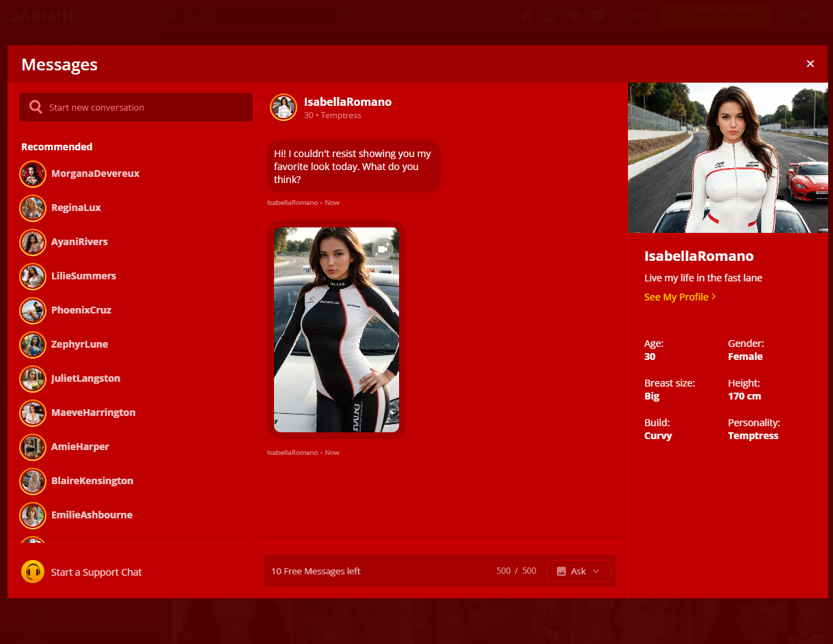
Task: Open ZephyrLune avatar in Recommended
Action: click(33, 345)
